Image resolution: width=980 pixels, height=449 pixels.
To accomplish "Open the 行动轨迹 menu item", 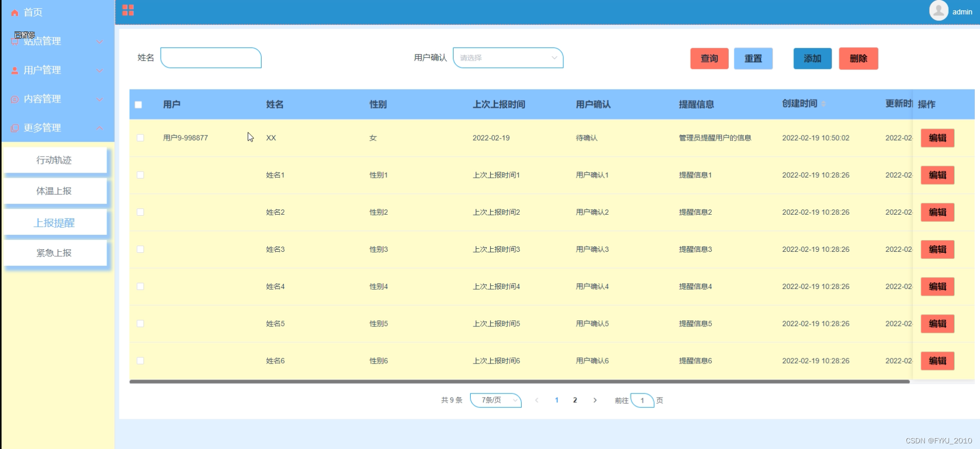I will (x=55, y=160).
